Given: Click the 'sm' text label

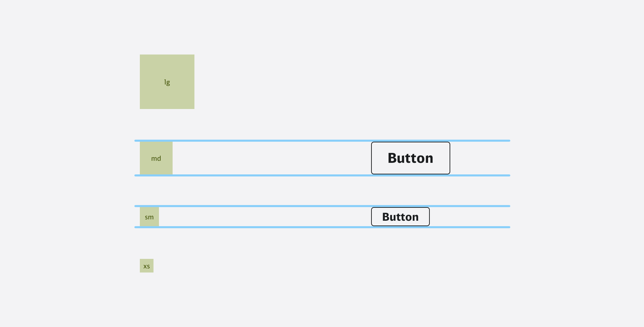Looking at the screenshot, I should click(149, 217).
